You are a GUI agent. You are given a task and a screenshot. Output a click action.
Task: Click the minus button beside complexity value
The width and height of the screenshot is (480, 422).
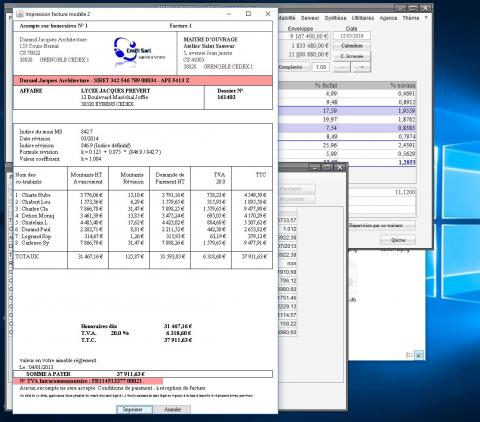point(342,67)
